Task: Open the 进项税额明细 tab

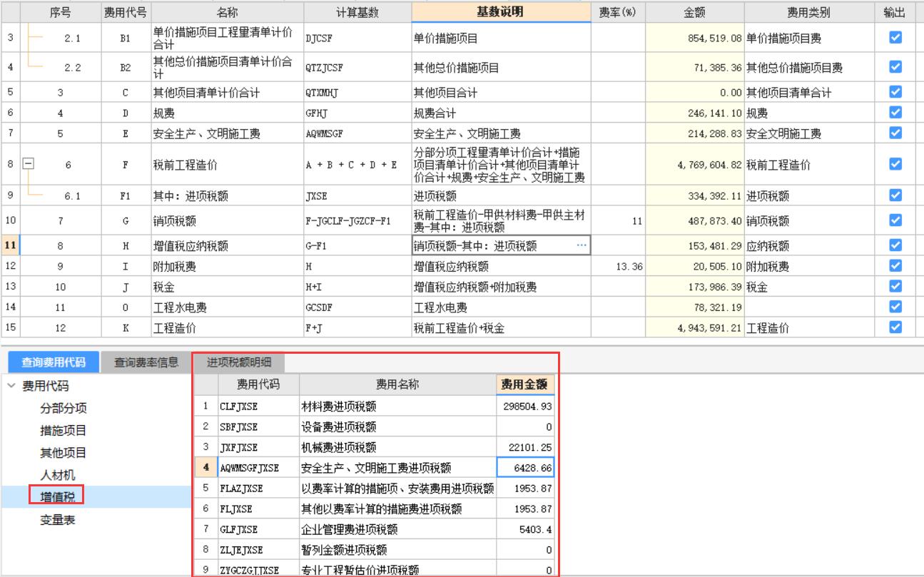Action: pos(239,362)
